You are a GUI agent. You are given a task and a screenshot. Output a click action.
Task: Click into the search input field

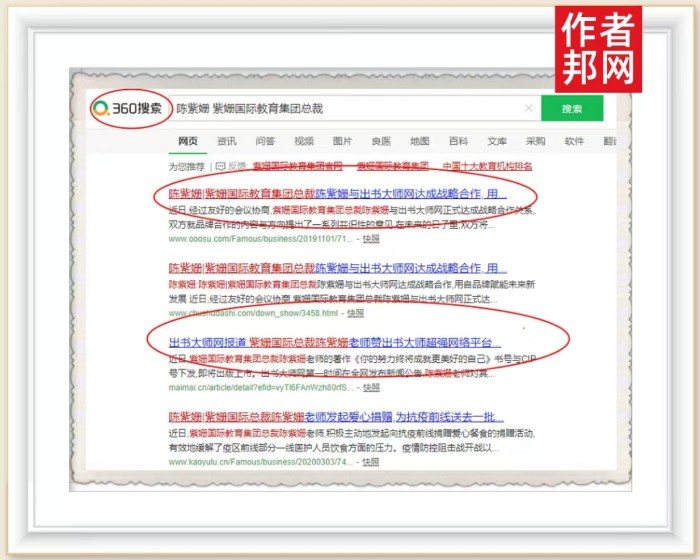point(340,108)
